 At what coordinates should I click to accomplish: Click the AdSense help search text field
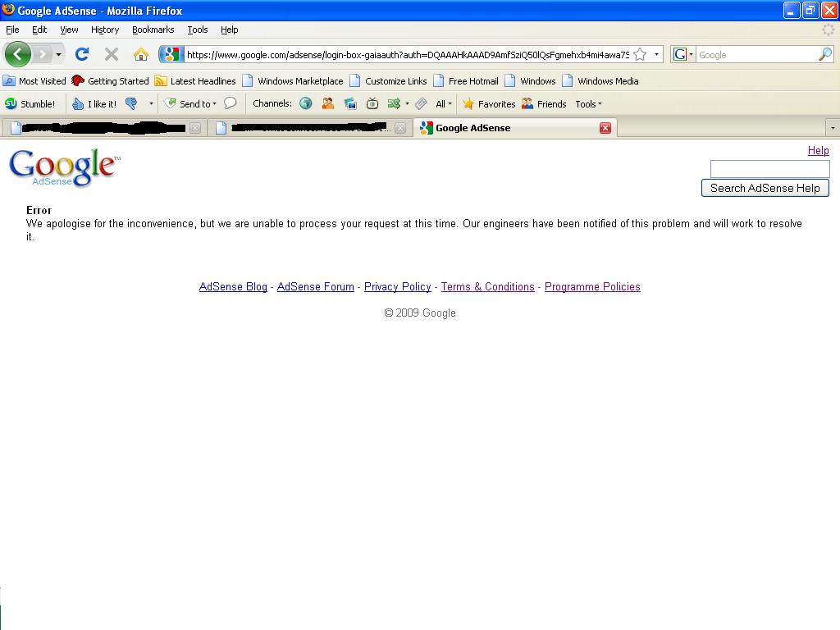coord(769,169)
